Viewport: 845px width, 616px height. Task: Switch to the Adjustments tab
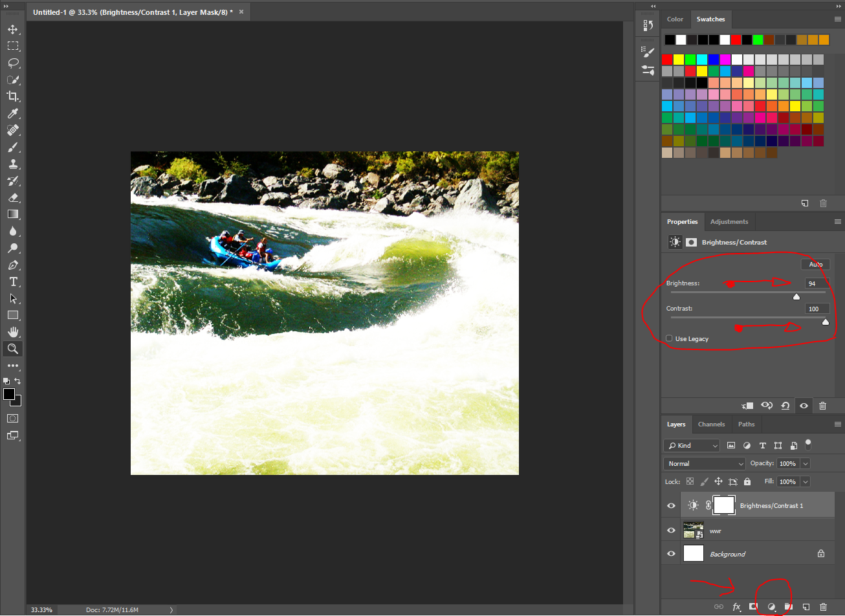point(729,221)
